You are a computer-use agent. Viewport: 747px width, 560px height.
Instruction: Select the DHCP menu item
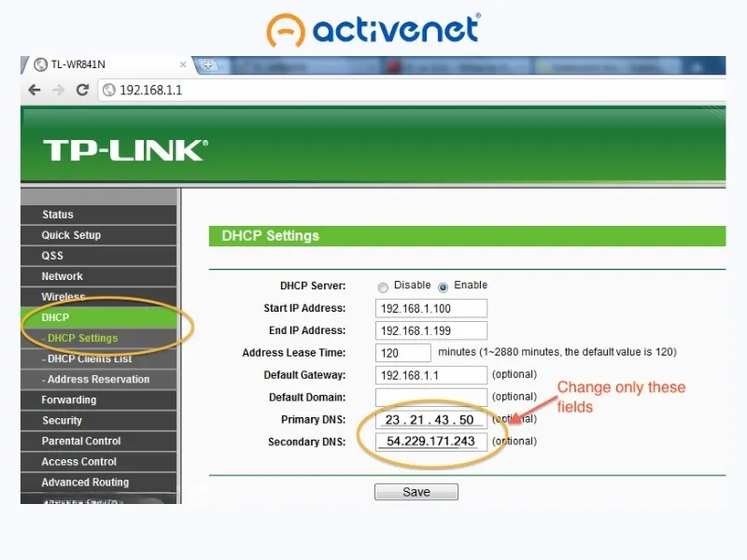(x=99, y=317)
